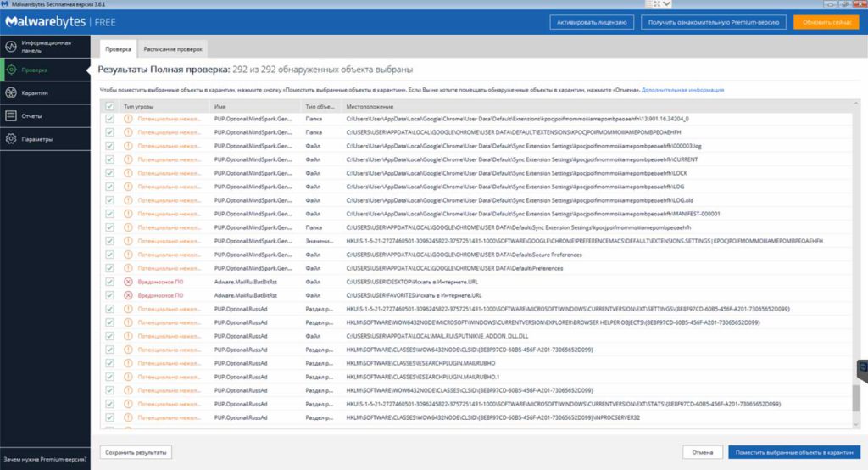This screenshot has width=868, height=470.
Task: Uncheck the LOG.old row checkbox
Action: [109, 200]
